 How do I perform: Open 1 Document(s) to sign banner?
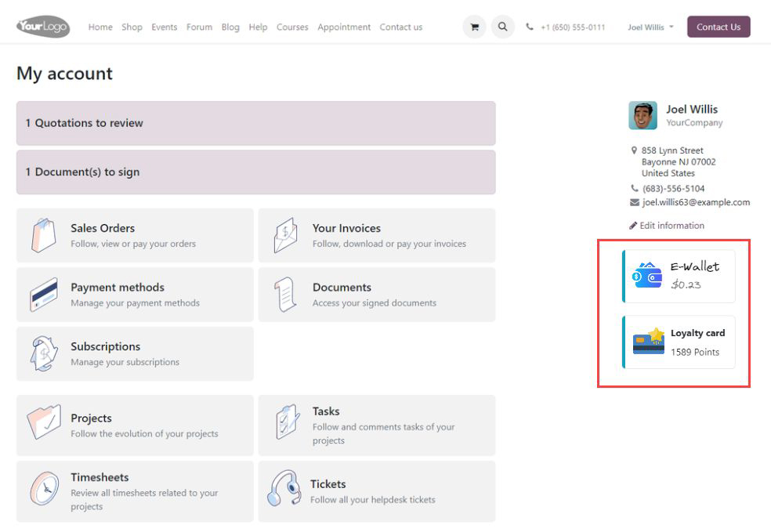click(x=255, y=172)
